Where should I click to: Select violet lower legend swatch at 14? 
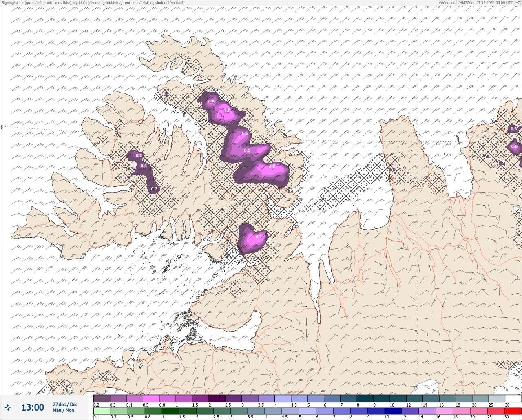(x=428, y=411)
